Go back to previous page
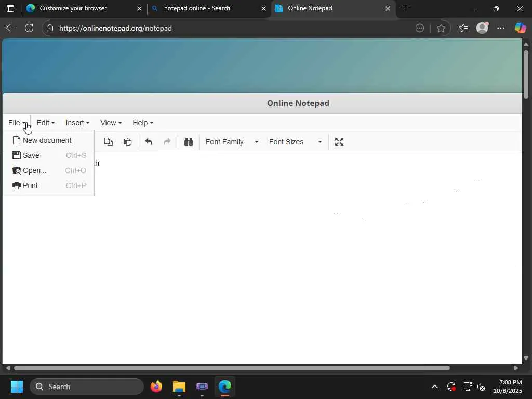Image resolution: width=532 pixels, height=399 pixels. point(10,28)
